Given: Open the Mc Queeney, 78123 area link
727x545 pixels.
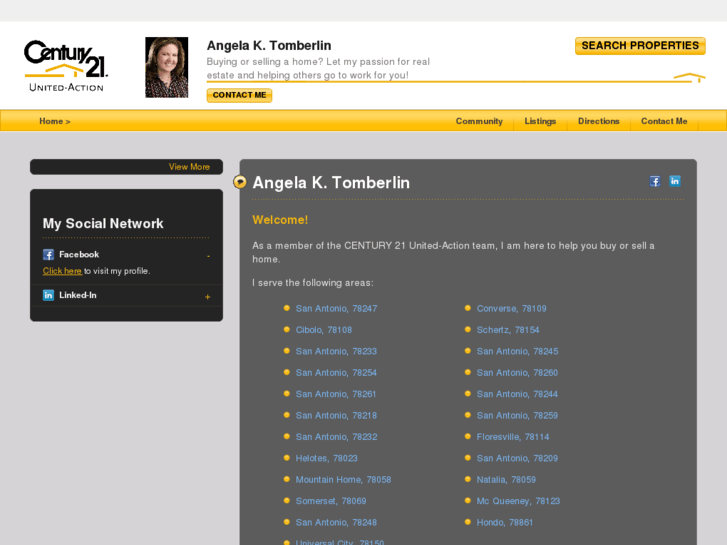Looking at the screenshot, I should (518, 500).
